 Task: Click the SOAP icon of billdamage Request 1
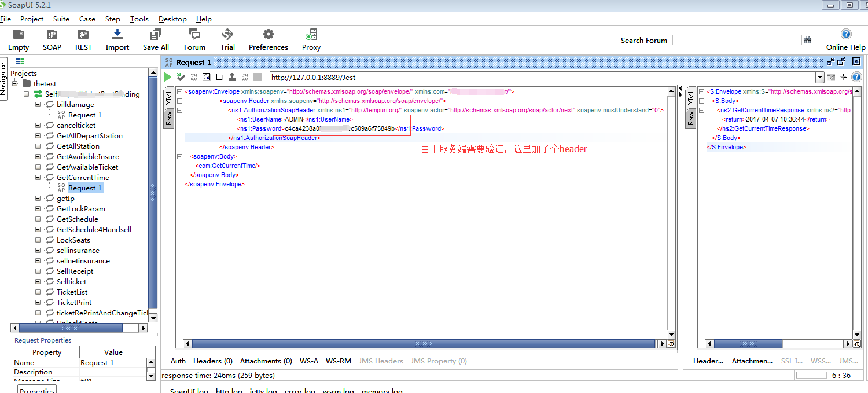pos(61,115)
